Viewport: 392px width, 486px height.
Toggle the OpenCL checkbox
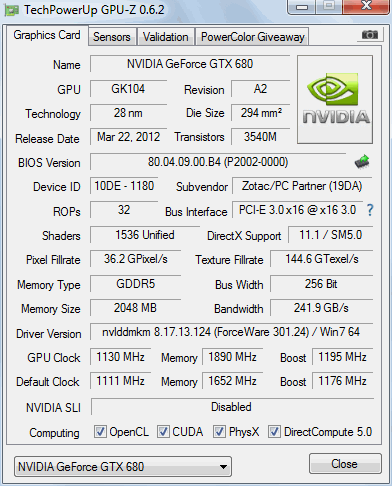(x=100, y=431)
